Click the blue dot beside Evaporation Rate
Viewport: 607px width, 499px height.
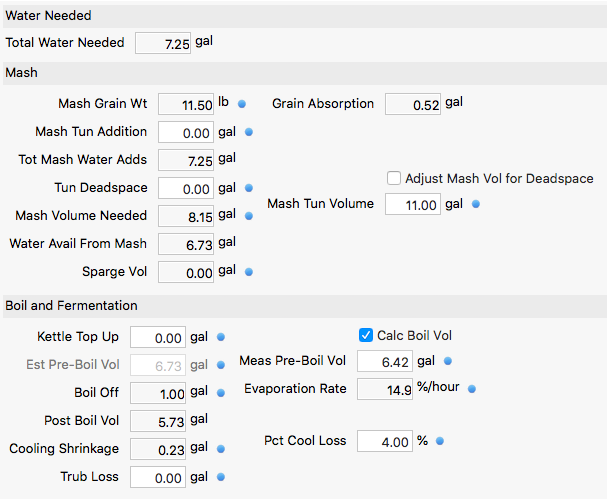(x=472, y=389)
